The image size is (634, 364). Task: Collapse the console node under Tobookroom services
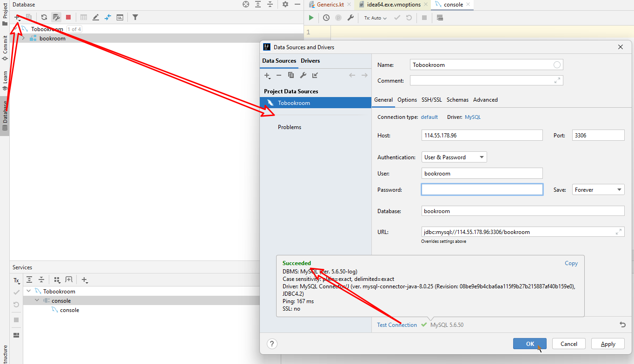pos(37,300)
